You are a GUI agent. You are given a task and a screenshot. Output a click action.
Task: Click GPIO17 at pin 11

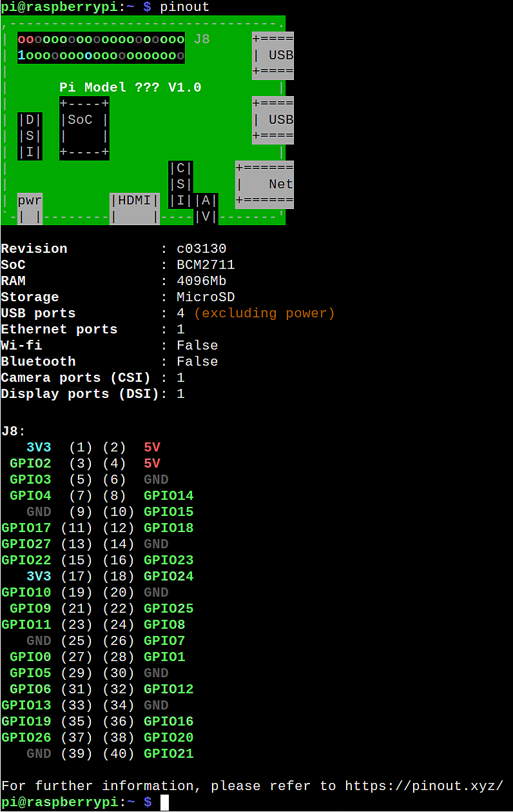[26, 528]
